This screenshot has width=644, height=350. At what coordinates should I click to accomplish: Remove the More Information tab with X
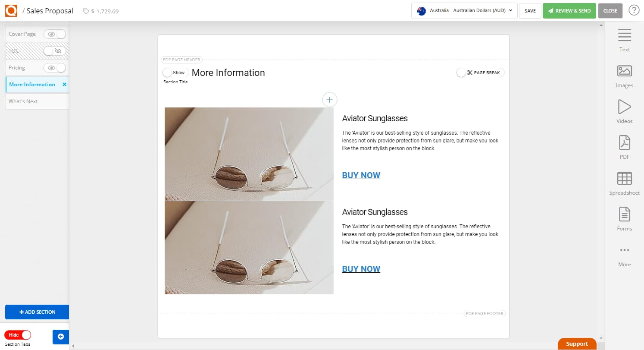64,85
